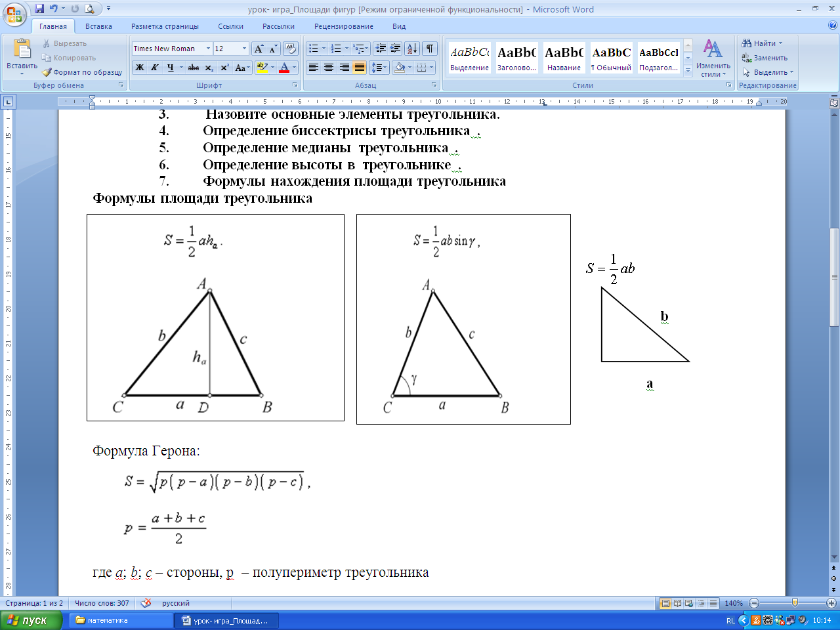
Task: Click the zoom slider handle
Action: pyautogui.click(x=795, y=603)
